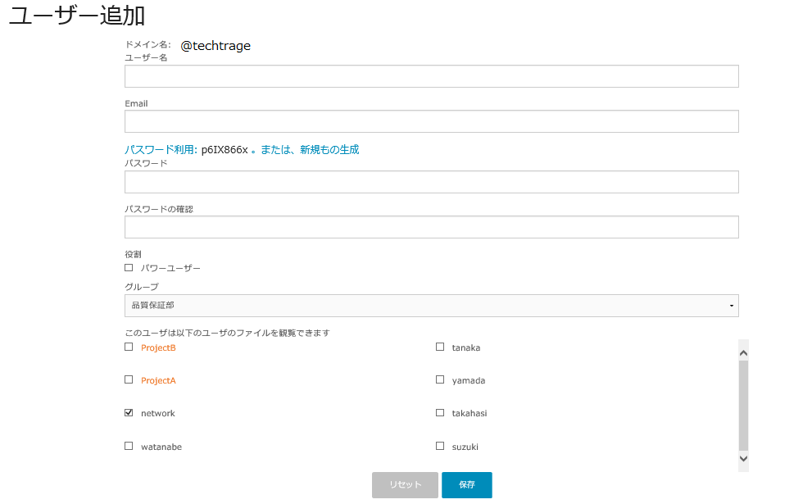Enable the suzuki checkbox

pyautogui.click(x=440, y=447)
